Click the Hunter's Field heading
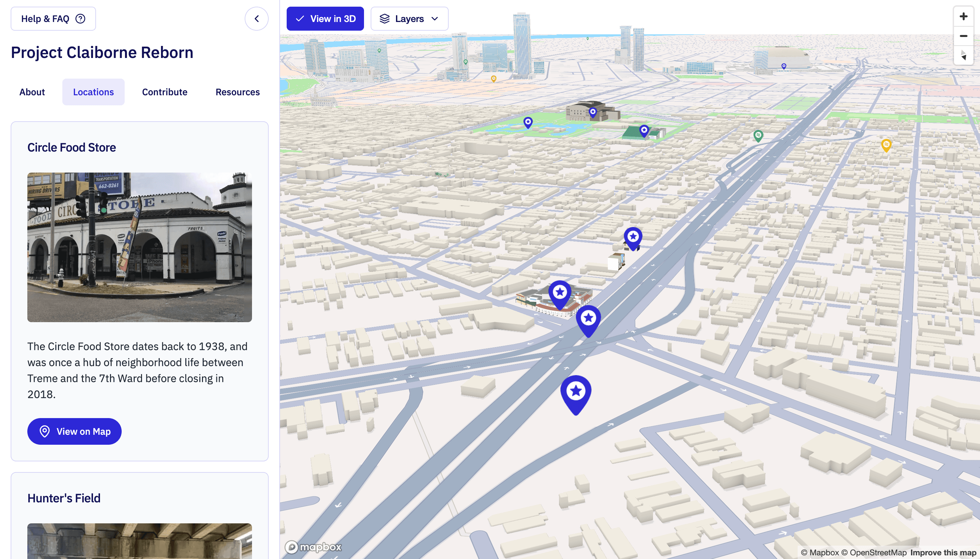980x559 pixels. 64,498
